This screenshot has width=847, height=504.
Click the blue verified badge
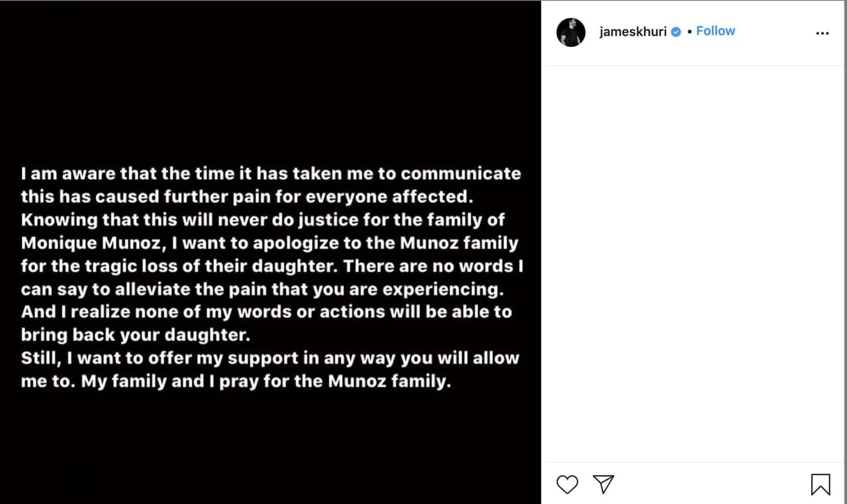pos(676,32)
